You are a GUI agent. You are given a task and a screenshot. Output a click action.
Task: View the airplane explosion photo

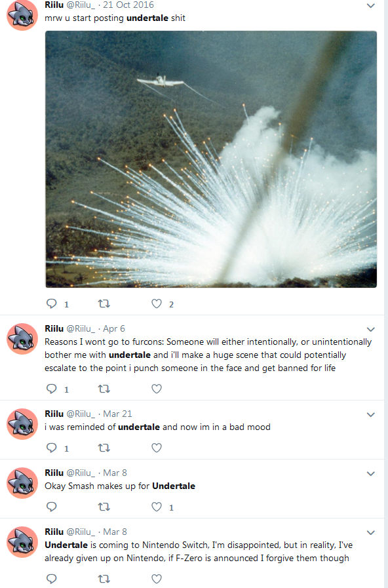211,159
